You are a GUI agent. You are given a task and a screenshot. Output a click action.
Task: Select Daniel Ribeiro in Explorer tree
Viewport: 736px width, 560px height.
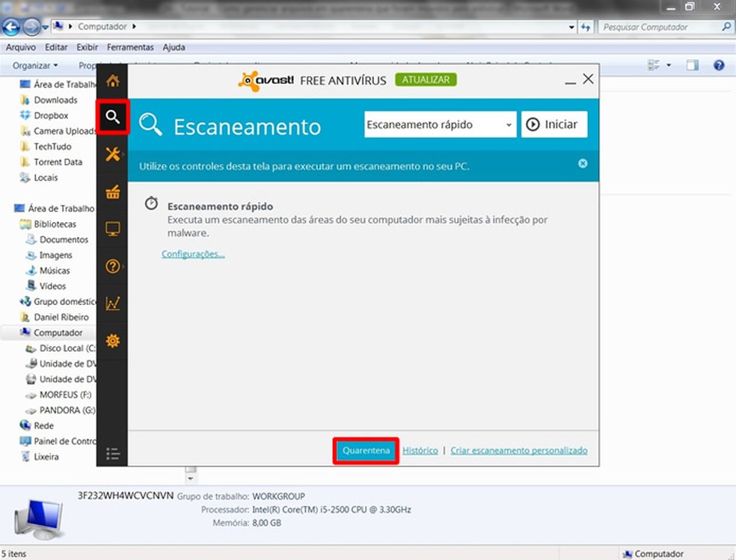tap(61, 317)
